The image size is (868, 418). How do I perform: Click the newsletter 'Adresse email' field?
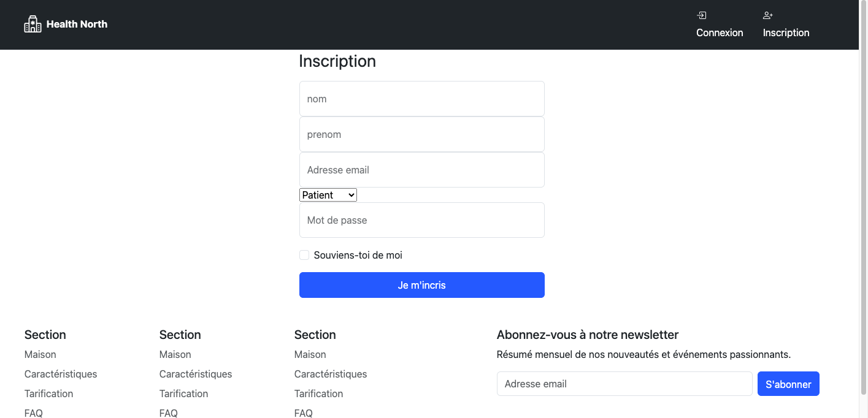tap(624, 384)
